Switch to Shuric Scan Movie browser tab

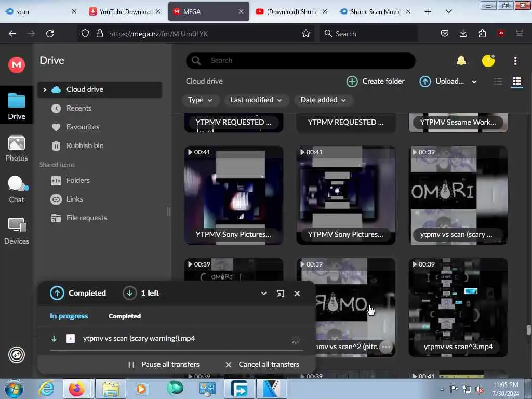[x=375, y=11]
